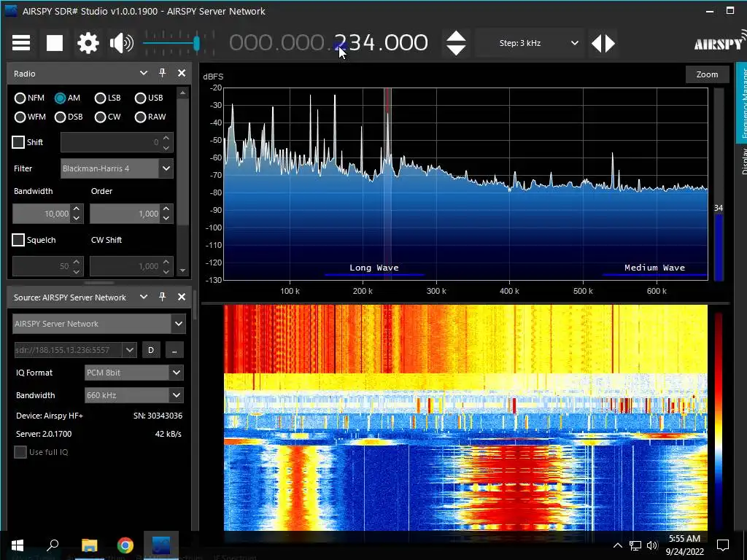
Task: Open the hamburger main menu
Action: tap(21, 43)
